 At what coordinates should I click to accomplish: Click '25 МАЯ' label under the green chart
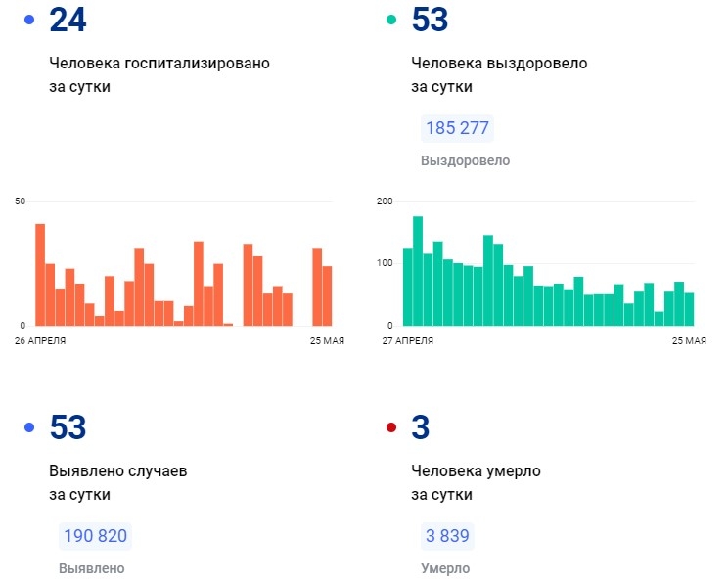click(x=688, y=340)
